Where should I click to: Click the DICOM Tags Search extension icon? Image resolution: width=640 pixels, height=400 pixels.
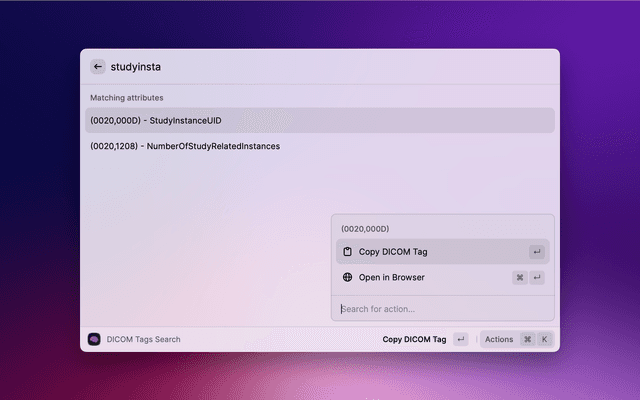[x=94, y=339]
